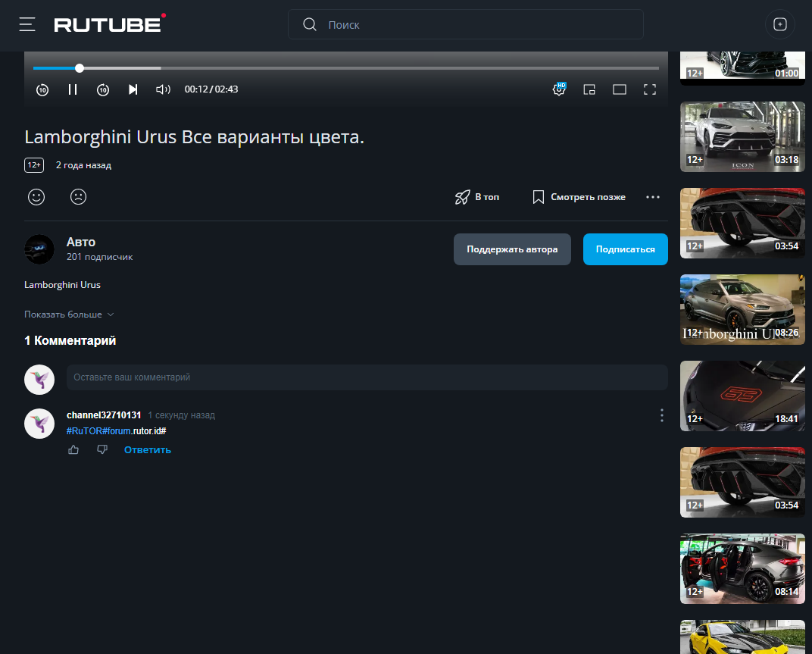The image size is (812, 654).
Task: Click Поддержать автора button
Action: click(x=512, y=249)
